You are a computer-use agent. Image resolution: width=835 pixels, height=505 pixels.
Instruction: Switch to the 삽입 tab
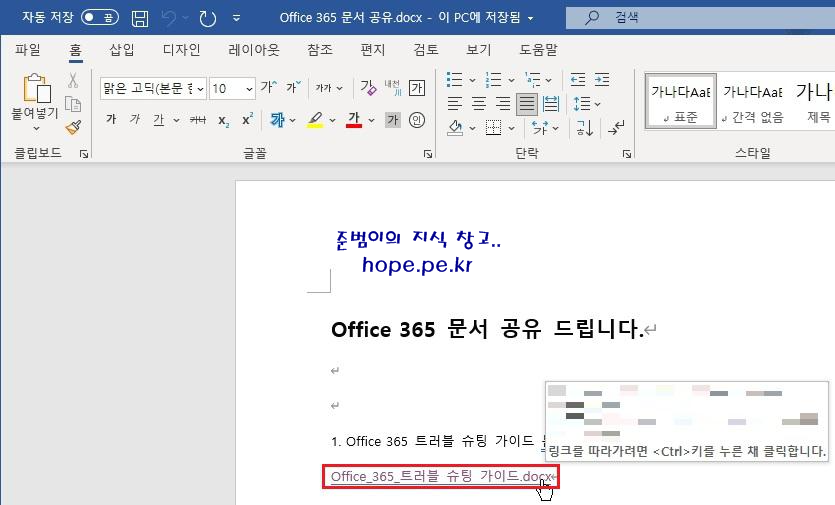tap(121, 50)
